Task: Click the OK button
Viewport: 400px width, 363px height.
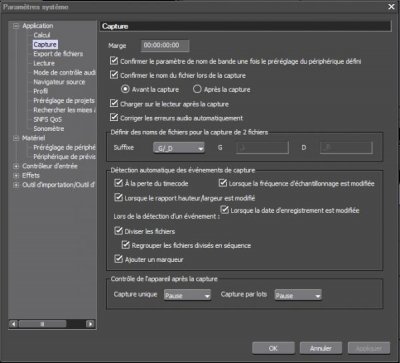Action: (x=273, y=348)
